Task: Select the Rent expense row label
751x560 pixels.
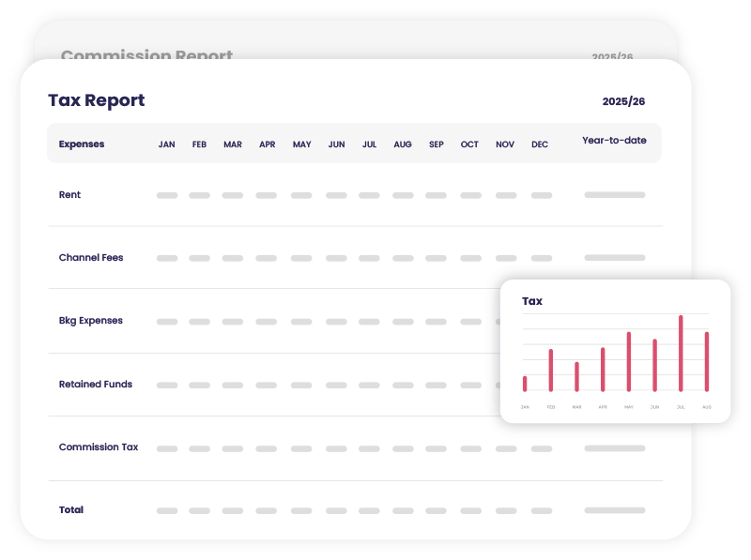Action: point(70,195)
